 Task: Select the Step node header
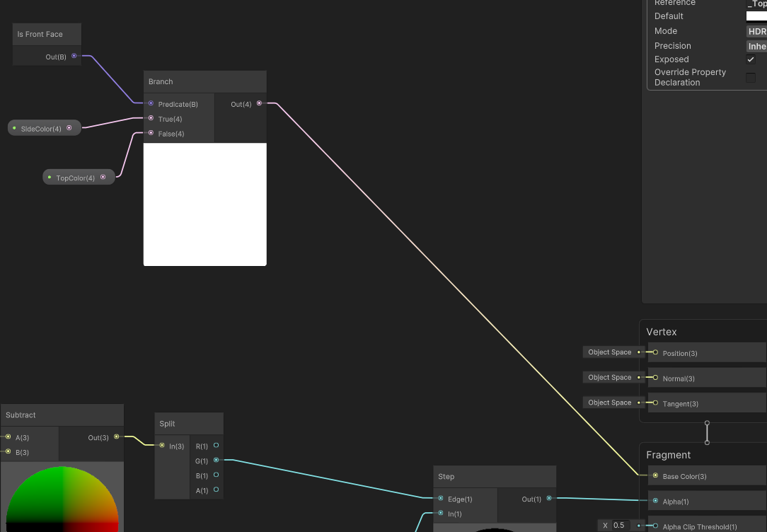pyautogui.click(x=495, y=477)
